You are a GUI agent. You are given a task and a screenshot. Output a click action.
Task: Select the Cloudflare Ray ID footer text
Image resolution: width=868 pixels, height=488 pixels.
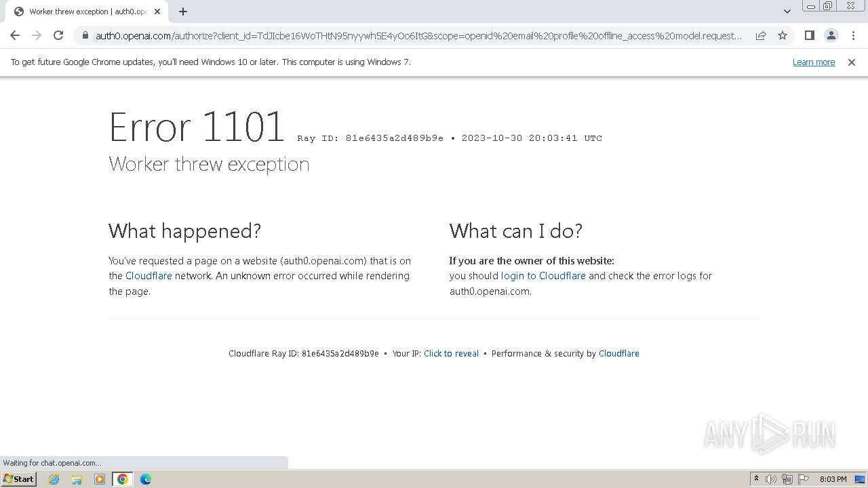pos(304,353)
